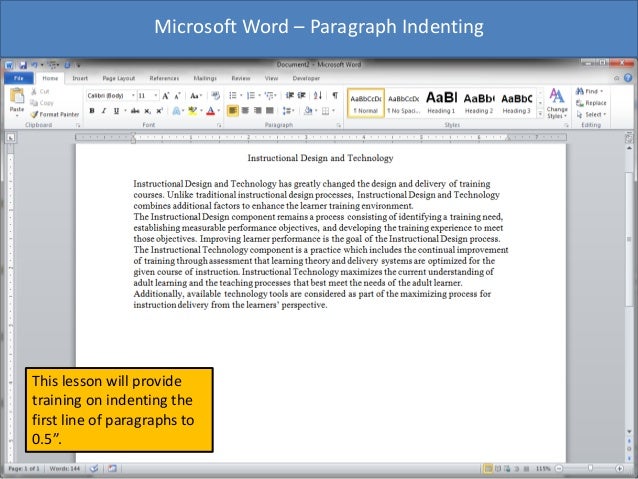This screenshot has height=479, width=638.
Task: Toggle Align Text Left in Paragraph group
Action: (x=233, y=111)
